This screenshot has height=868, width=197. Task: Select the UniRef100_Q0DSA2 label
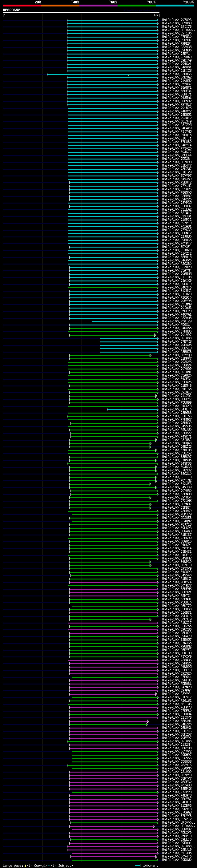[x=177, y=78]
